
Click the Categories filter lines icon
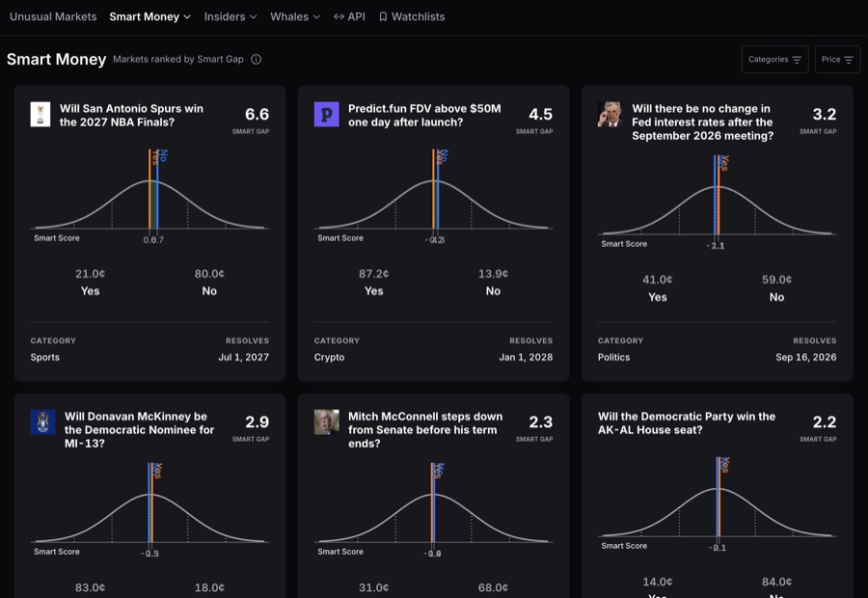(x=797, y=60)
